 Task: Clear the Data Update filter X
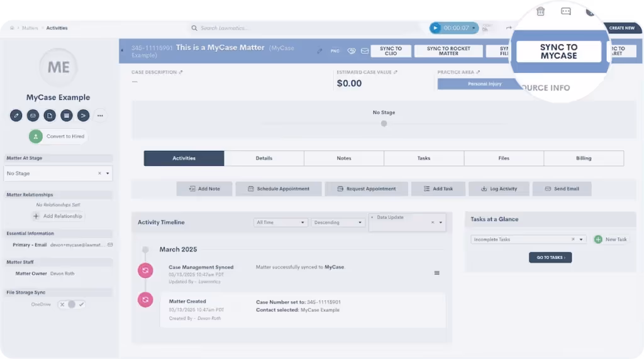433,223
